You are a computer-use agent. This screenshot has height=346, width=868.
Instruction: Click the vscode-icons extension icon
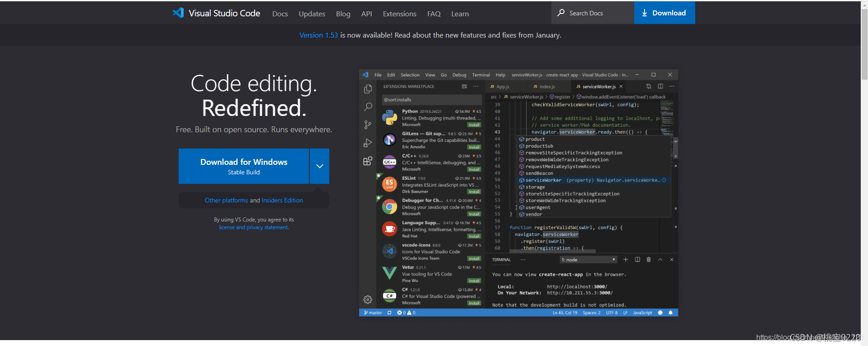[389, 251]
